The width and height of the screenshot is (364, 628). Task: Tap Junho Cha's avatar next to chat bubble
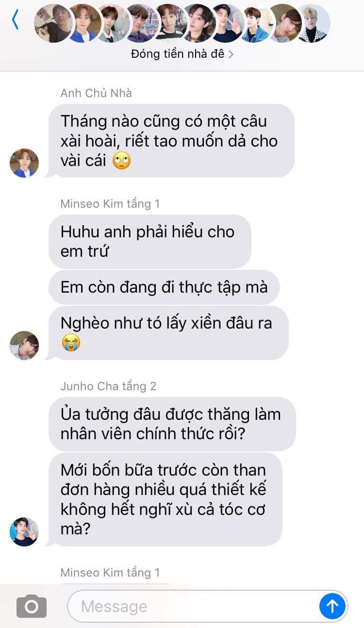[x=24, y=532]
